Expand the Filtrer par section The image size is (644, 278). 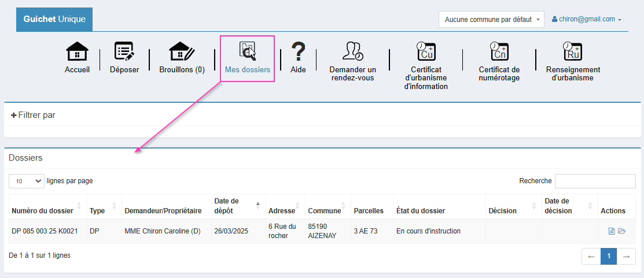click(33, 115)
